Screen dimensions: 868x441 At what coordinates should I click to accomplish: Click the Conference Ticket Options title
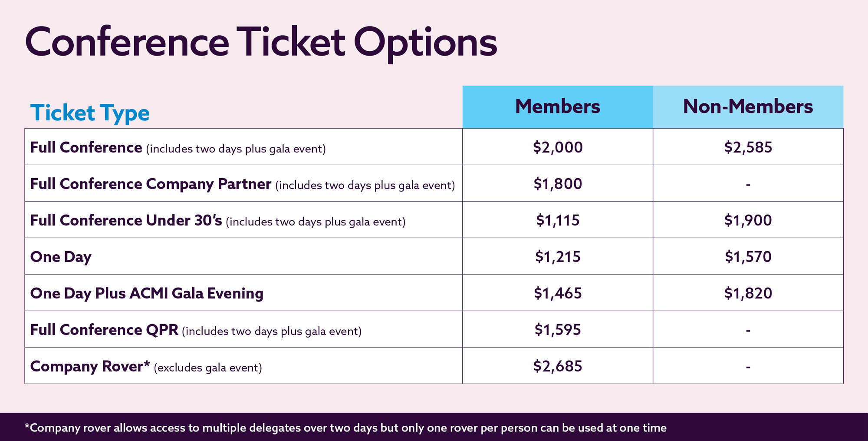click(261, 43)
